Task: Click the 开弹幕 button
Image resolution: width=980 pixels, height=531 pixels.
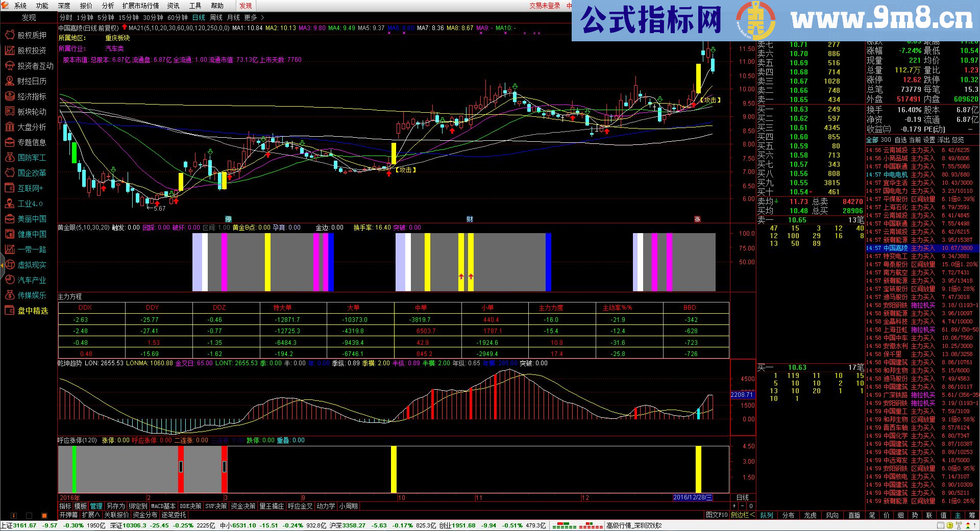Action: pyautogui.click(x=69, y=515)
